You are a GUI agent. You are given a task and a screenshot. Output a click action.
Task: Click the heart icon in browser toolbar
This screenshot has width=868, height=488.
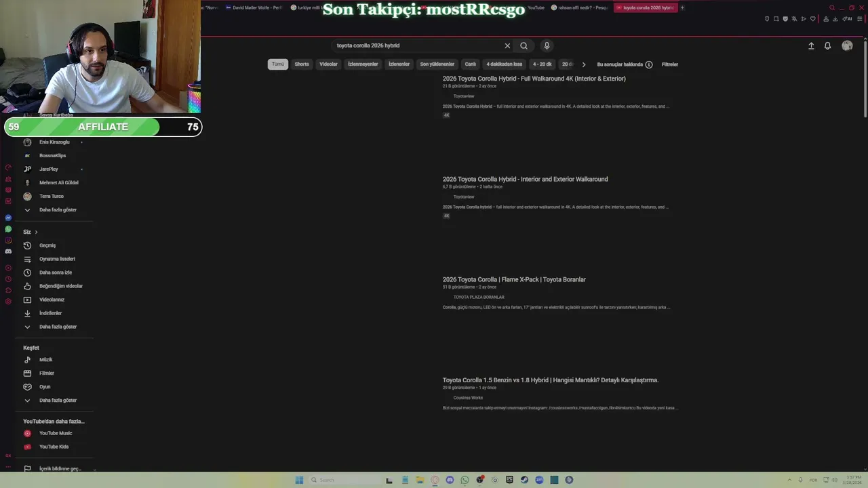[812, 19]
